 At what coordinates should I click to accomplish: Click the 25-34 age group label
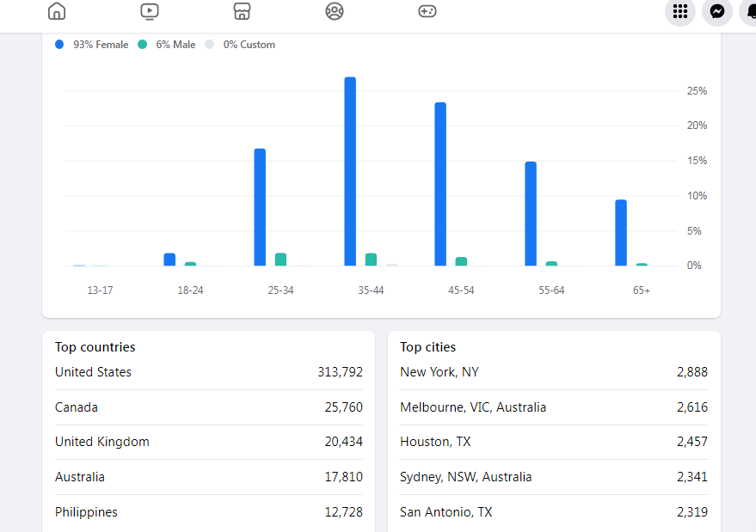(x=280, y=290)
